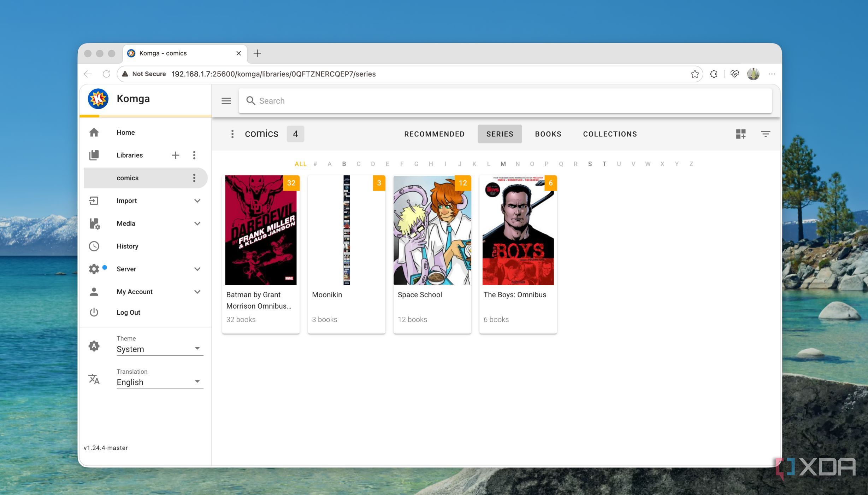868x495 pixels.
Task: Click the 'The Boys: Omnibus' title
Action: [515, 295]
